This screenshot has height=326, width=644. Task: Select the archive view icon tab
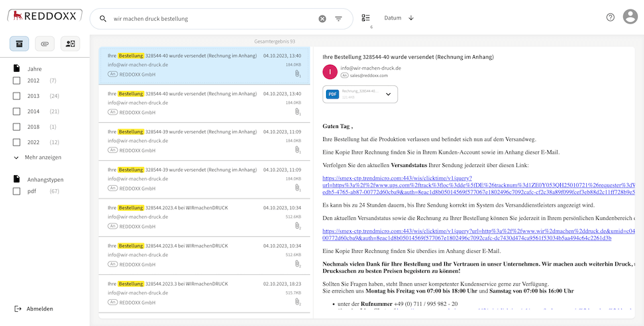19,44
